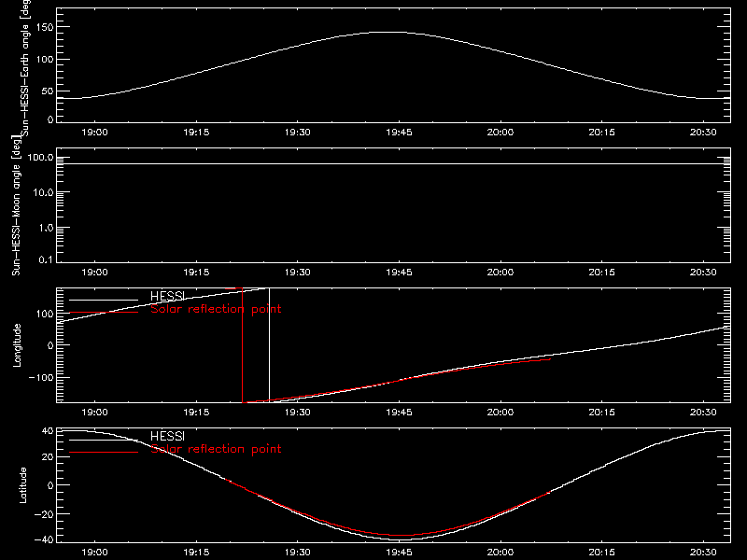Image resolution: width=747 pixels, height=560 pixels.
Task: Select 20:15 label under the Earth angle plot
Action: click(x=601, y=133)
